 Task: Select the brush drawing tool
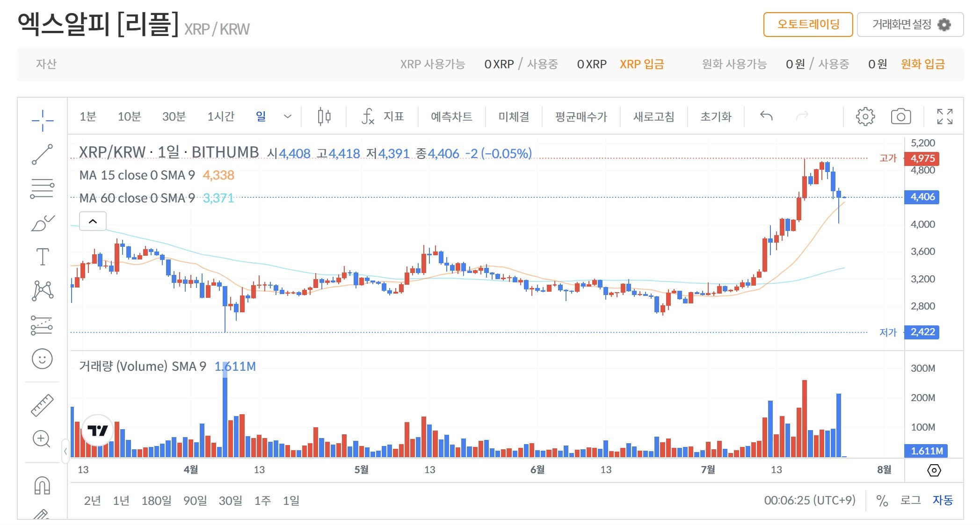42,223
